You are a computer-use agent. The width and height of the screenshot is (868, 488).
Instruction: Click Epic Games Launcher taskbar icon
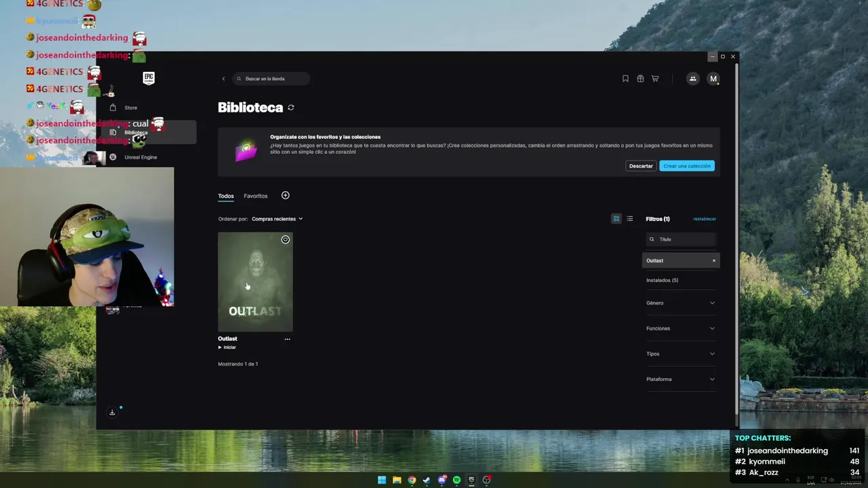point(471,480)
